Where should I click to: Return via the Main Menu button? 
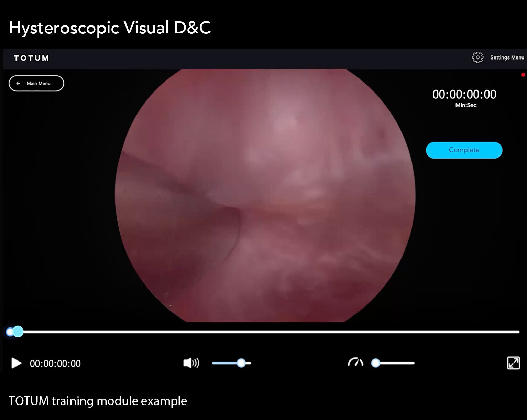pos(36,83)
